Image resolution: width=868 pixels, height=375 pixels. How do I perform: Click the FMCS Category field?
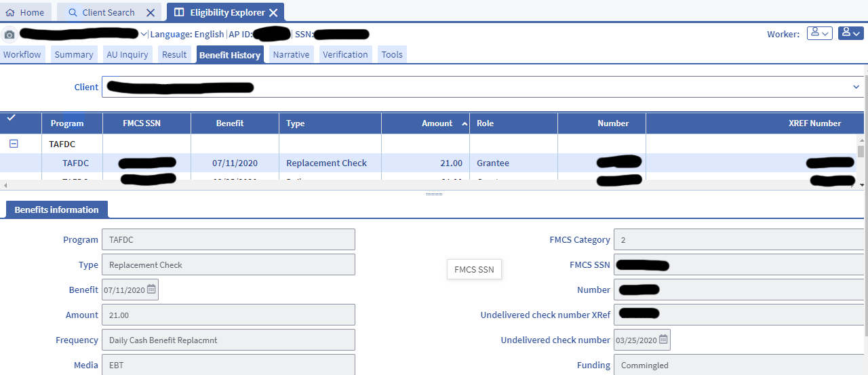point(739,239)
